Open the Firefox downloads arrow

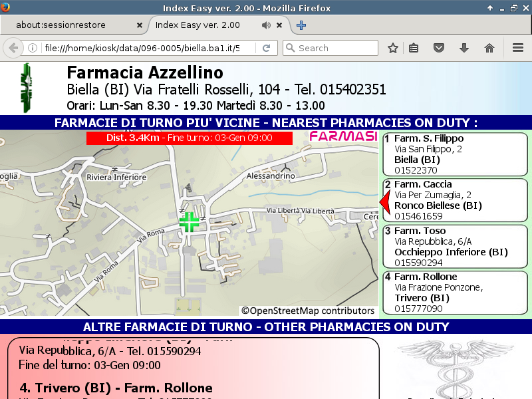point(464,48)
